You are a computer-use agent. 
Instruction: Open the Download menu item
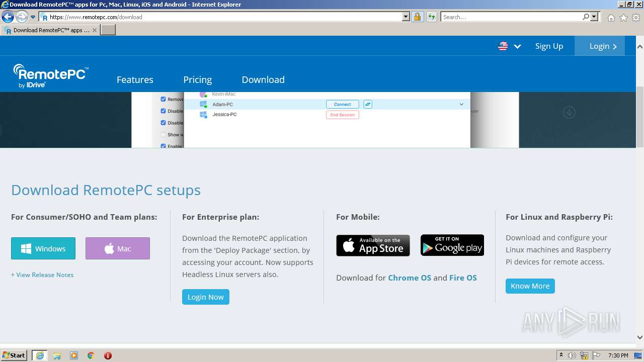pyautogui.click(x=263, y=79)
